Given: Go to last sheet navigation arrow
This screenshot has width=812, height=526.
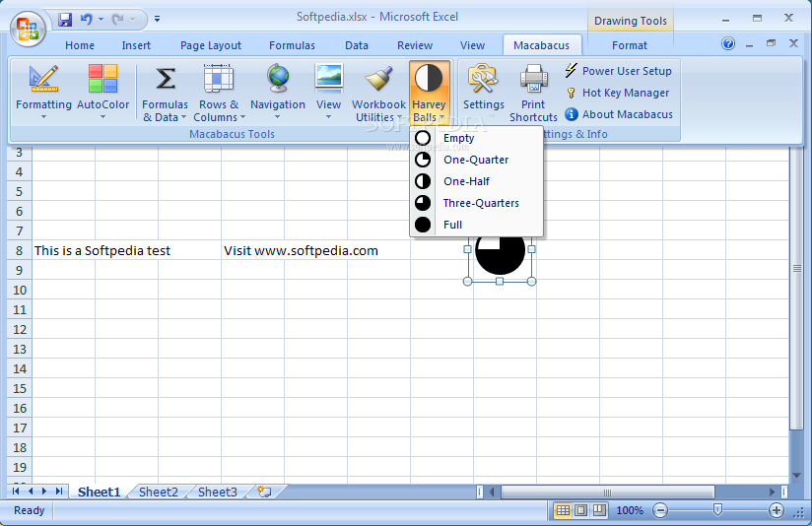Looking at the screenshot, I should [x=59, y=491].
